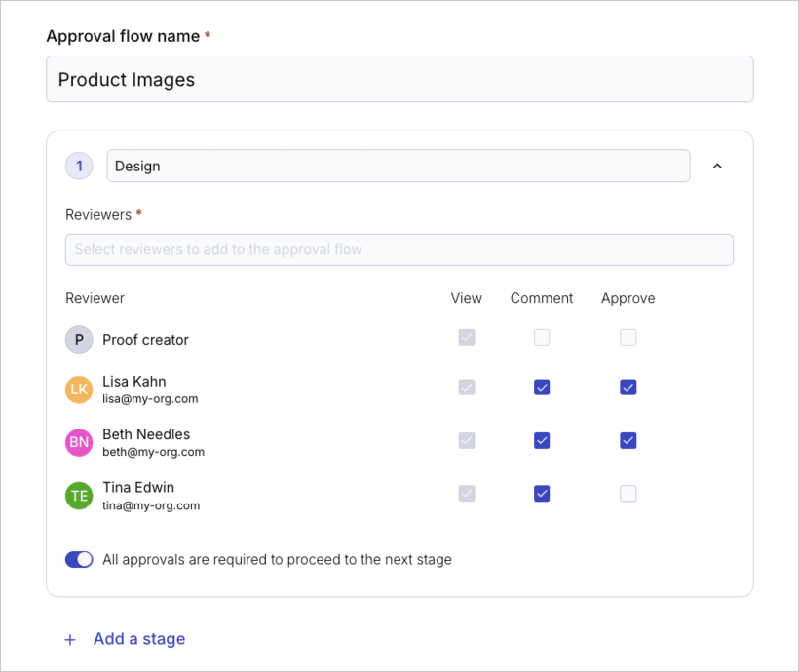Click the Approval flow name field
Image resolution: width=799 pixels, height=672 pixels.
[x=399, y=79]
